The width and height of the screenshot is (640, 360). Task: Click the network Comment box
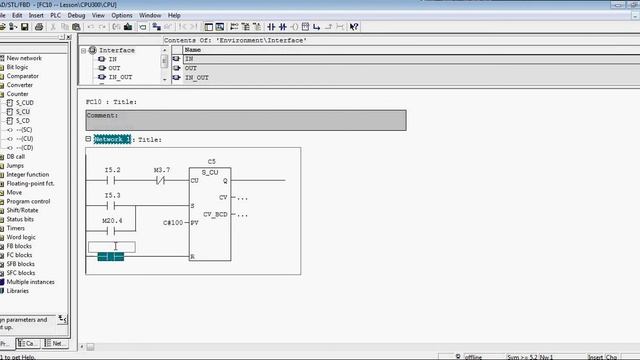pos(246,120)
